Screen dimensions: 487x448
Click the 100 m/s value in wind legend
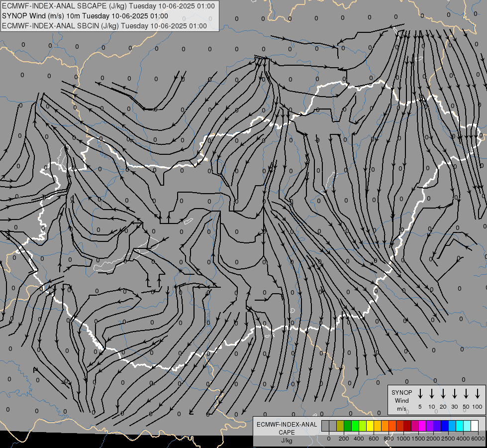478,407
